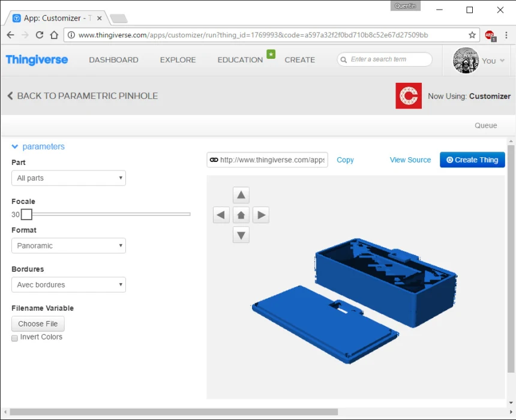Open the AdBlock icon in the browser toolbar

click(490, 35)
